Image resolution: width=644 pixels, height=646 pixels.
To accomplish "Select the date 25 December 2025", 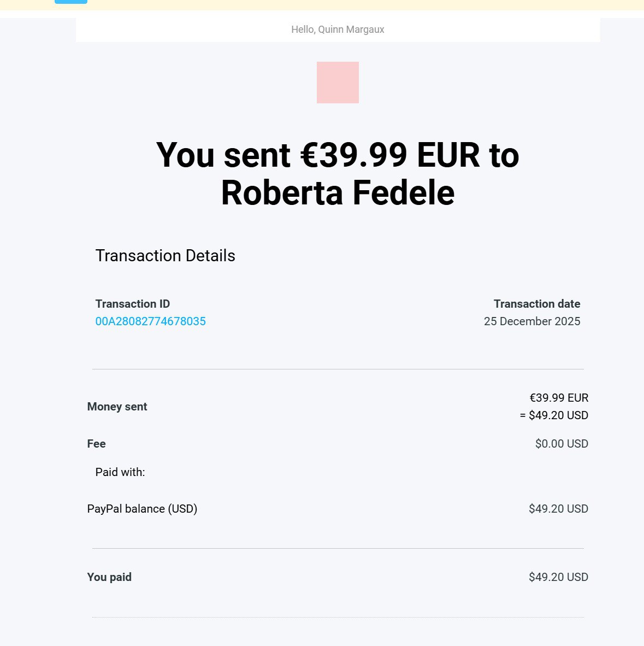I will coord(532,321).
